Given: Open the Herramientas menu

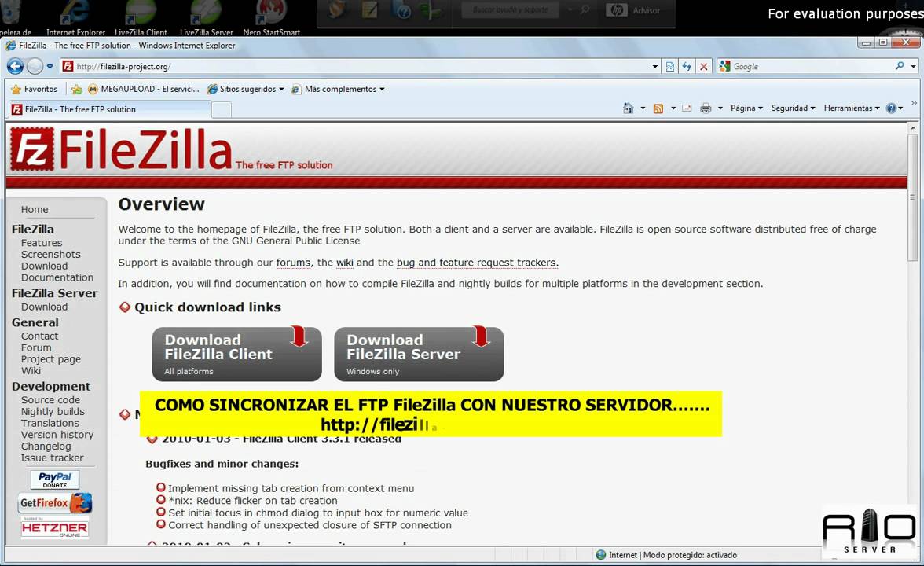Looking at the screenshot, I should [852, 108].
